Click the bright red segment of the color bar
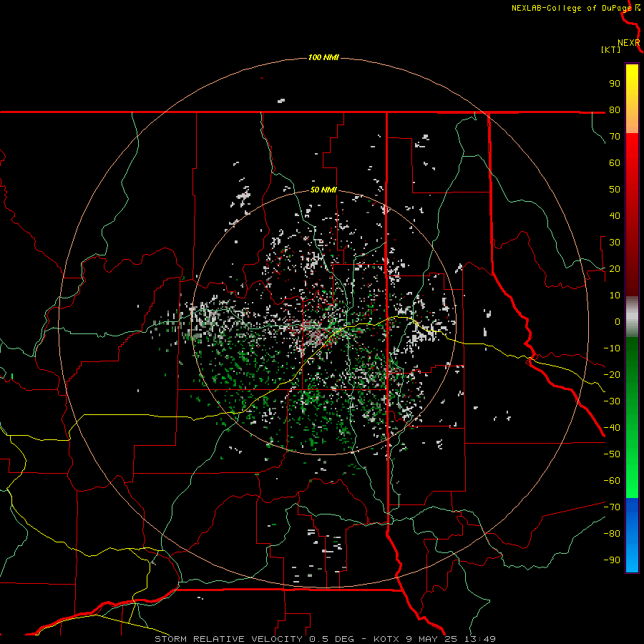 [632, 213]
